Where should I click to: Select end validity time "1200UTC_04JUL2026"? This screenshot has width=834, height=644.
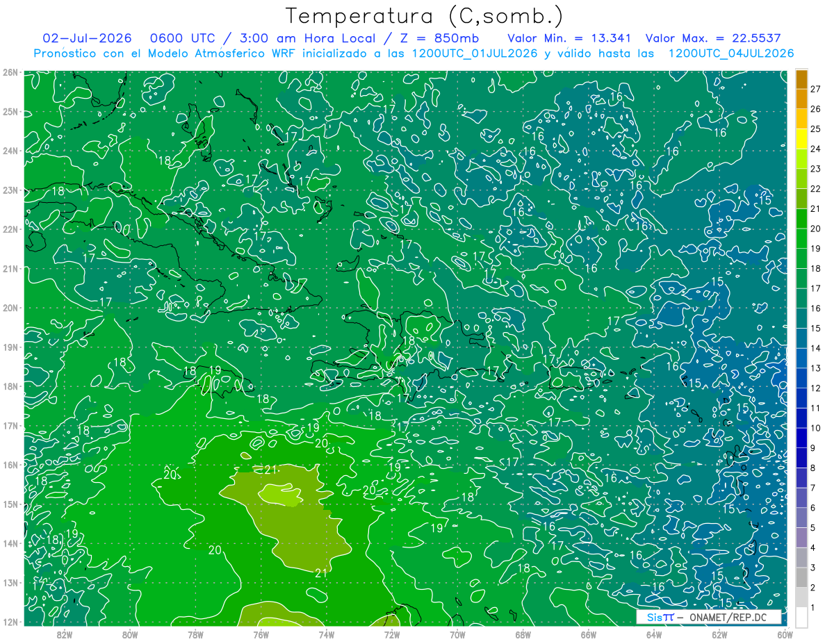731,53
